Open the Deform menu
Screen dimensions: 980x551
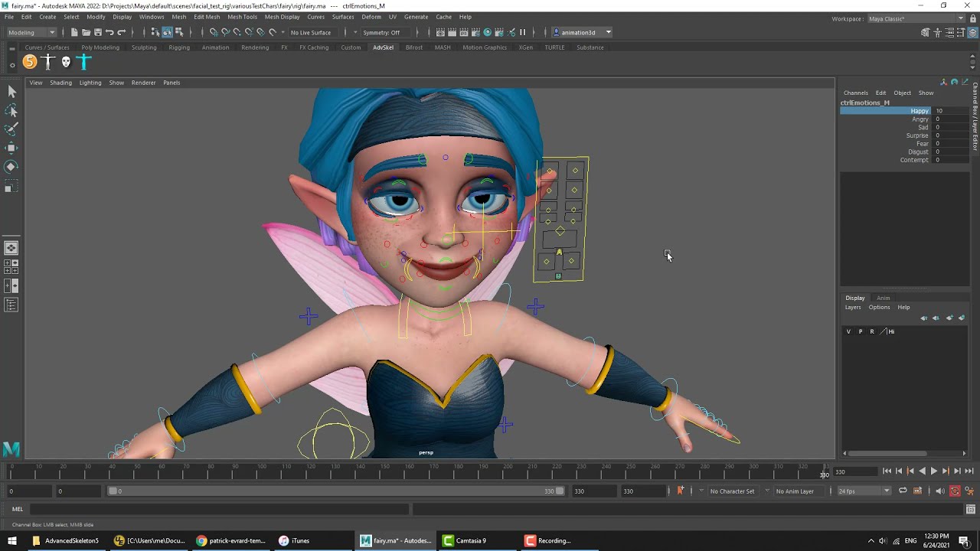[x=371, y=17]
